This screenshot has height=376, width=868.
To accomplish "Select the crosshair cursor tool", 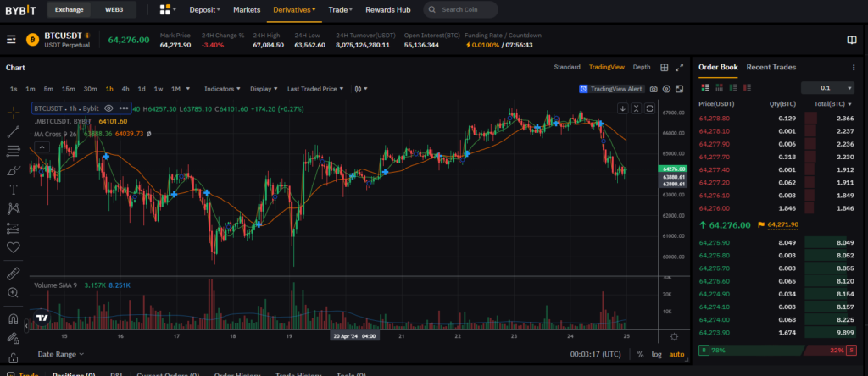I will click(14, 113).
